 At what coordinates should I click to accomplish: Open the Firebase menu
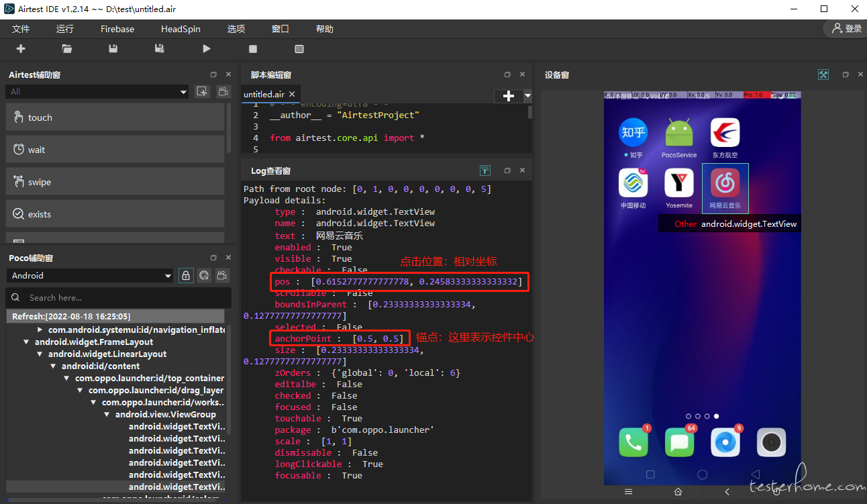pyautogui.click(x=117, y=29)
